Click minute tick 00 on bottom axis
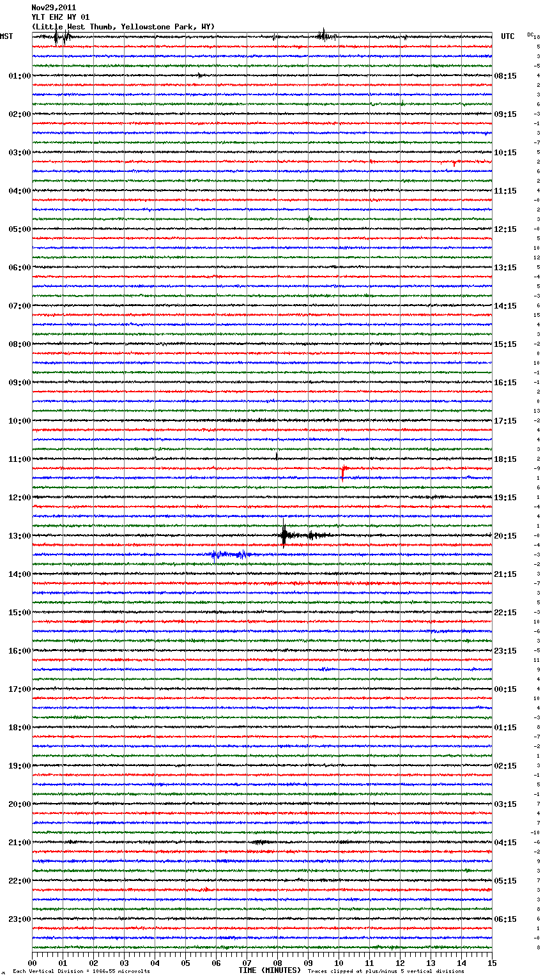The image size is (543, 980). (x=32, y=962)
